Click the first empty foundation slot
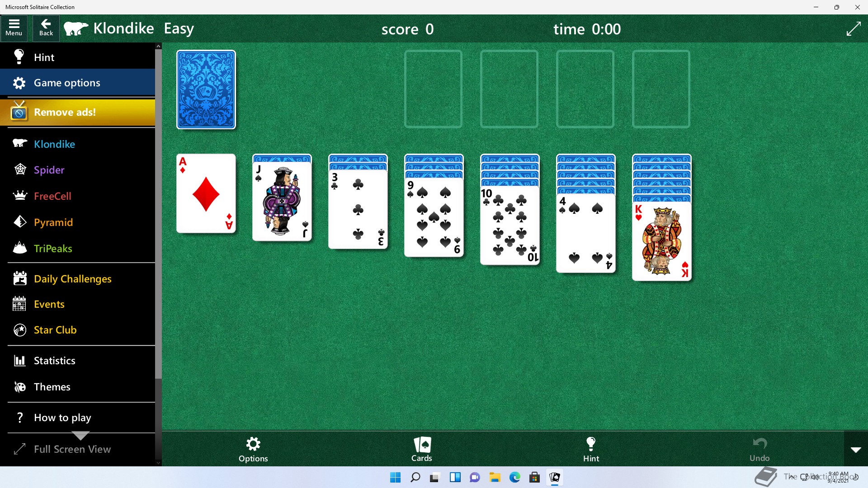The height and width of the screenshot is (488, 868). point(433,89)
